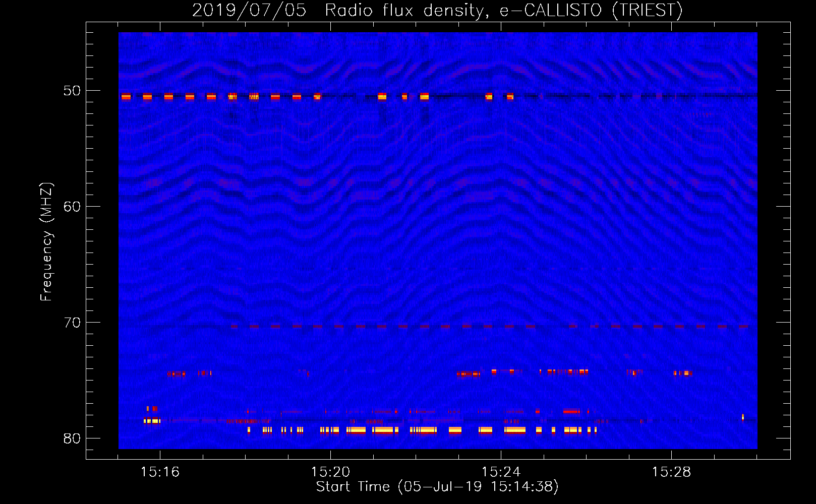Click the 'Frequency (MHZ)' axis label
816x504 pixels.
[x=46, y=242]
